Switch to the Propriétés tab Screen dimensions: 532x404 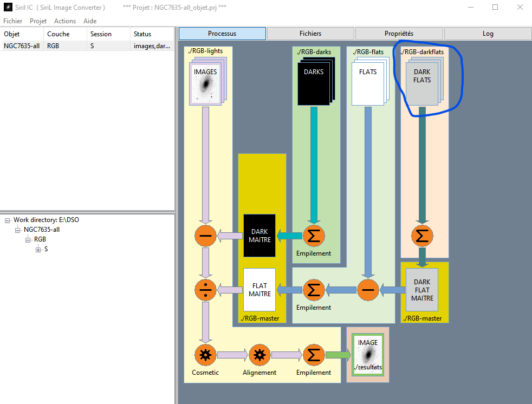point(399,34)
